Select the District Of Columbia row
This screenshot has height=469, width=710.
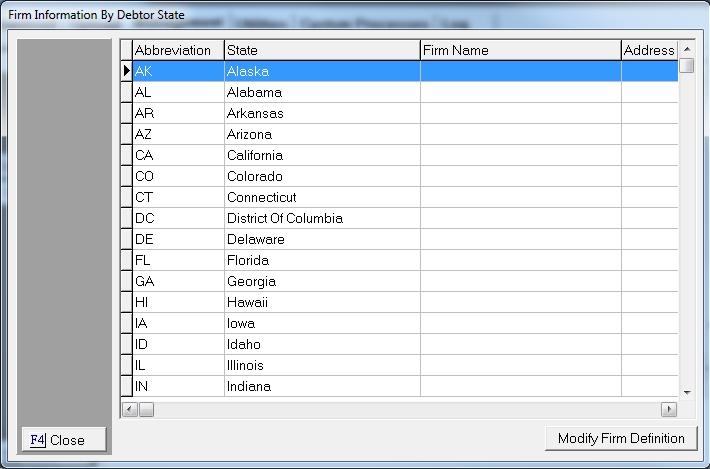(321, 218)
